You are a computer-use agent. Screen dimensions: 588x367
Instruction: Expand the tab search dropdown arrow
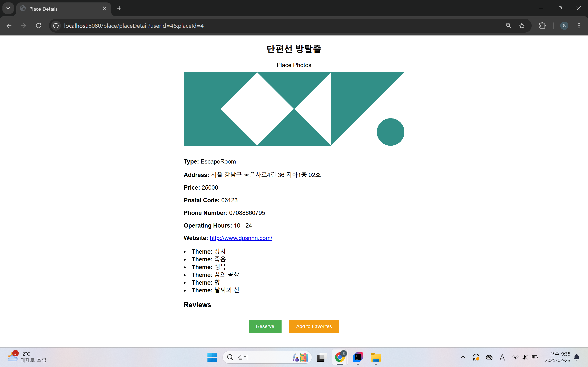point(8,8)
